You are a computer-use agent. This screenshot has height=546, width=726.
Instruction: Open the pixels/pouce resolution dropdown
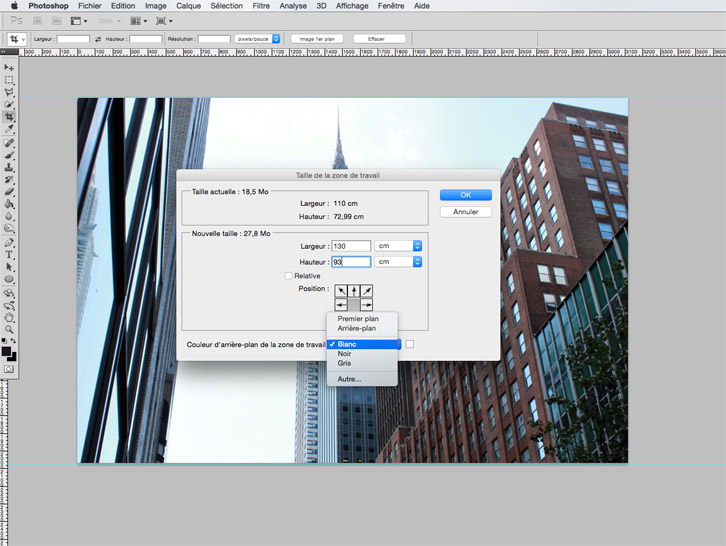tap(258, 39)
